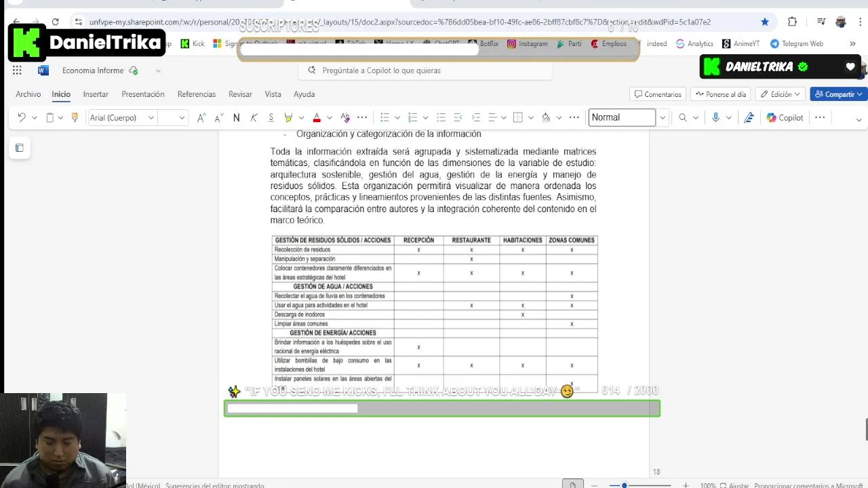Open more font options ellipsis
Screen dimensions: 868x488
pyautogui.click(x=362, y=118)
